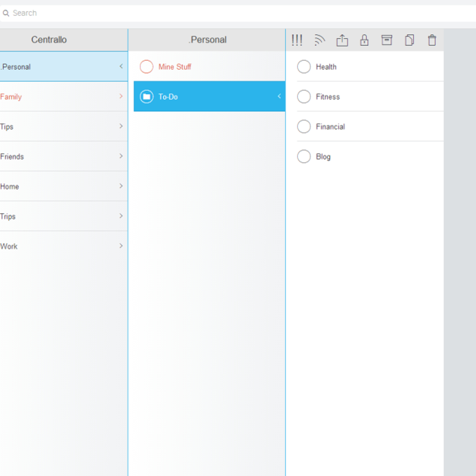Check the circle beside Blog
Image resolution: width=476 pixels, height=476 pixels.
[x=304, y=156]
